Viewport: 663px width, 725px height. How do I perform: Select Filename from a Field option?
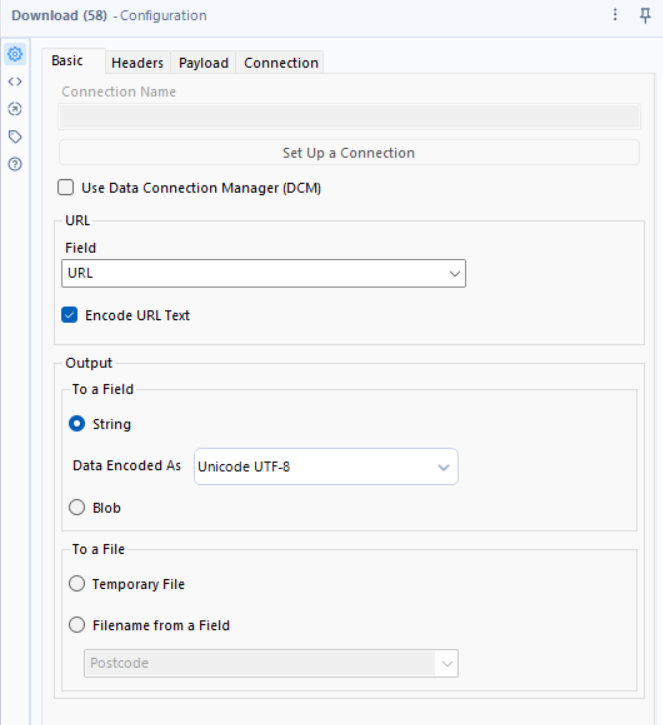tap(77, 625)
